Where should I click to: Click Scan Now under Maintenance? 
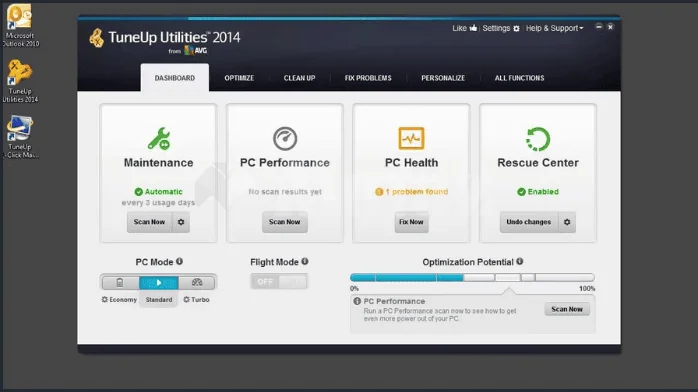tap(150, 222)
